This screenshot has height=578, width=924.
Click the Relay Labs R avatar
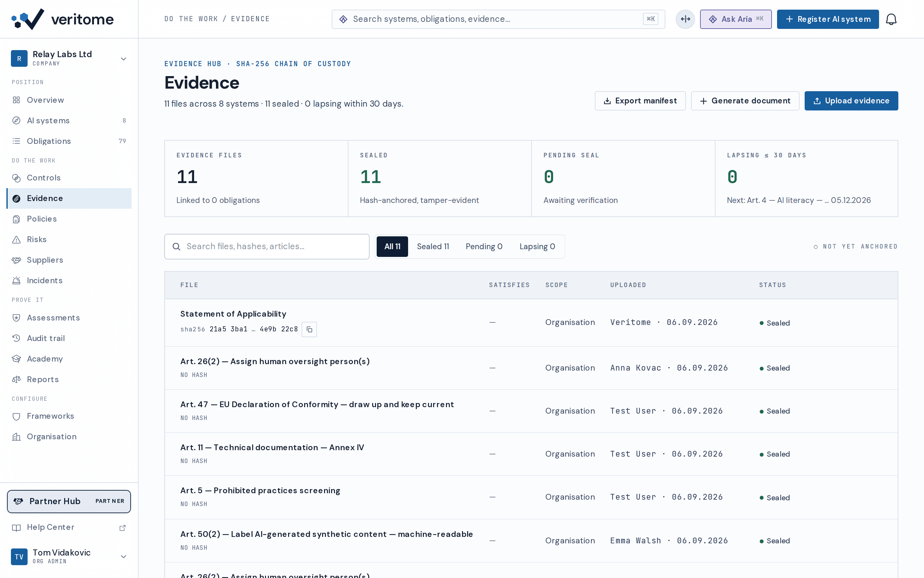[19, 58]
